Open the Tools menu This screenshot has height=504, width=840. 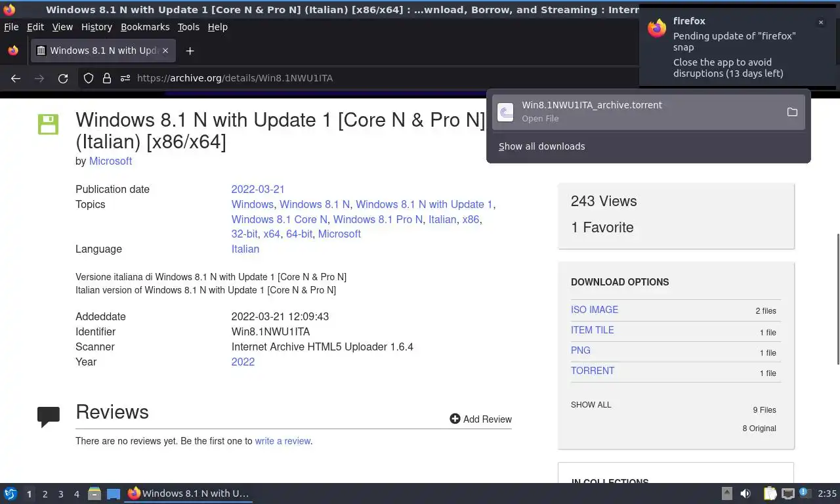click(x=188, y=27)
